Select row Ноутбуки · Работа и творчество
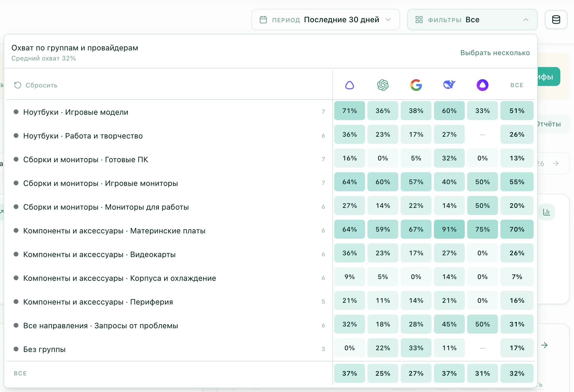This screenshot has height=392, width=574. coord(169,136)
